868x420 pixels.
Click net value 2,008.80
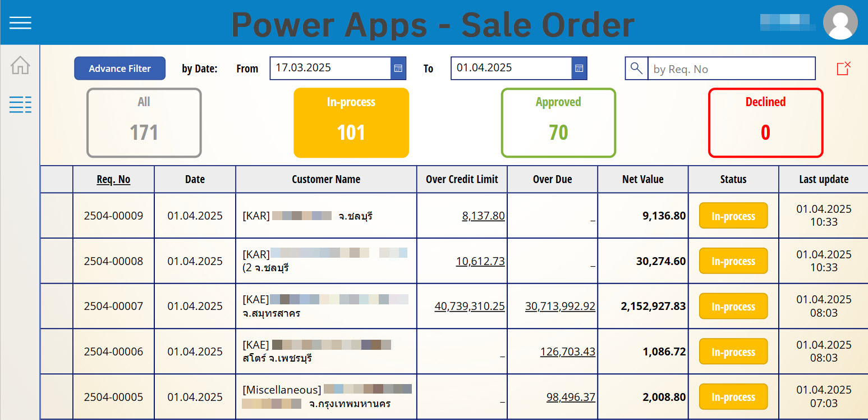tap(664, 397)
